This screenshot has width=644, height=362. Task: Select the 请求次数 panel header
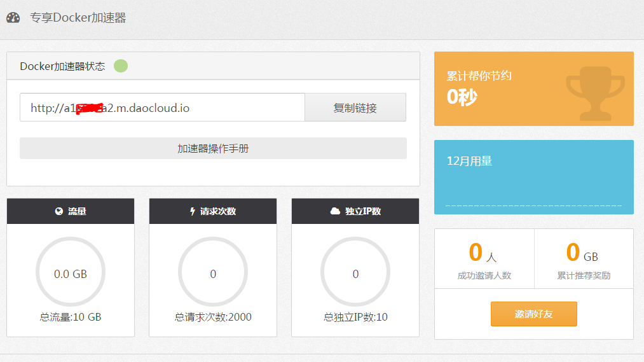click(213, 211)
